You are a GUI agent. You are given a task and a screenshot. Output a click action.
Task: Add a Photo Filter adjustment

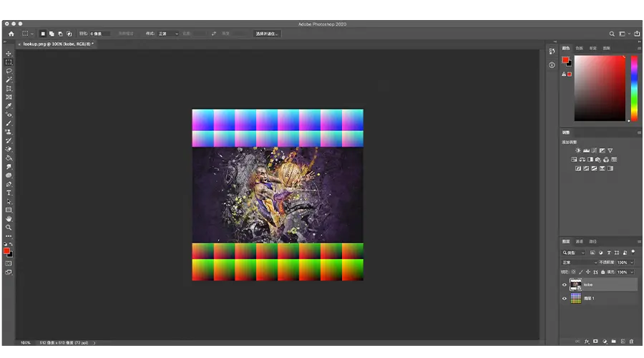tap(598, 160)
